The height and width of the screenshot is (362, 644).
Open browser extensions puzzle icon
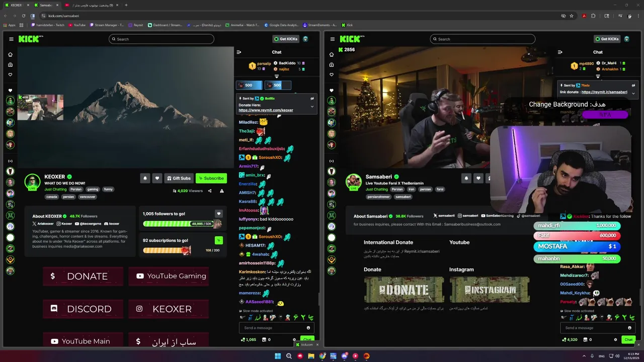(x=593, y=16)
